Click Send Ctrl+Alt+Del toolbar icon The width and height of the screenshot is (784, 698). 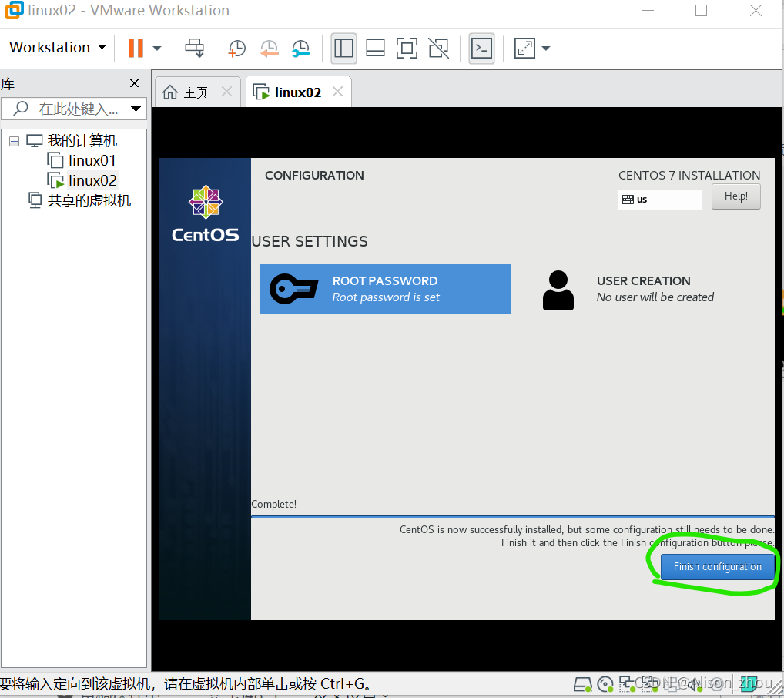(x=195, y=48)
